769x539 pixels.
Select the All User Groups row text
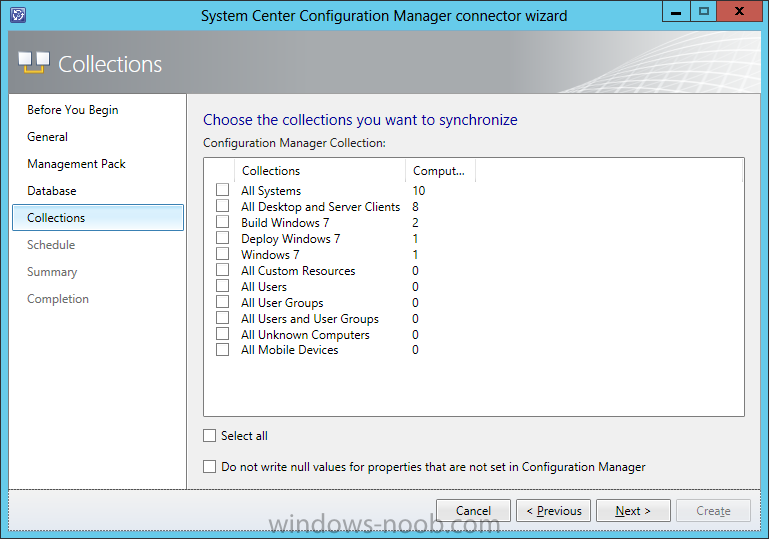click(x=282, y=303)
